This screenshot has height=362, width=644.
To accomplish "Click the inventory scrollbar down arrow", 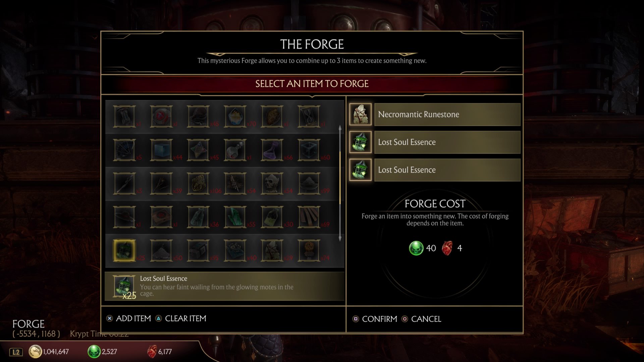I will tap(340, 238).
